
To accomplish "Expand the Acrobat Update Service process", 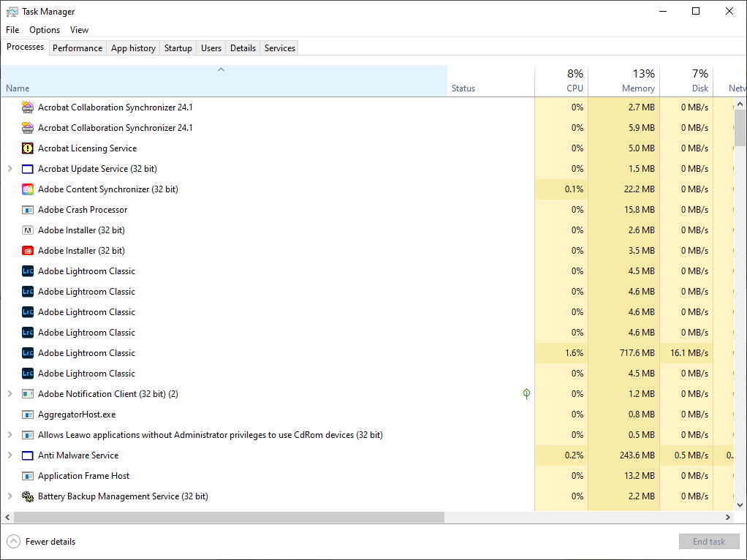I will click(x=8, y=168).
